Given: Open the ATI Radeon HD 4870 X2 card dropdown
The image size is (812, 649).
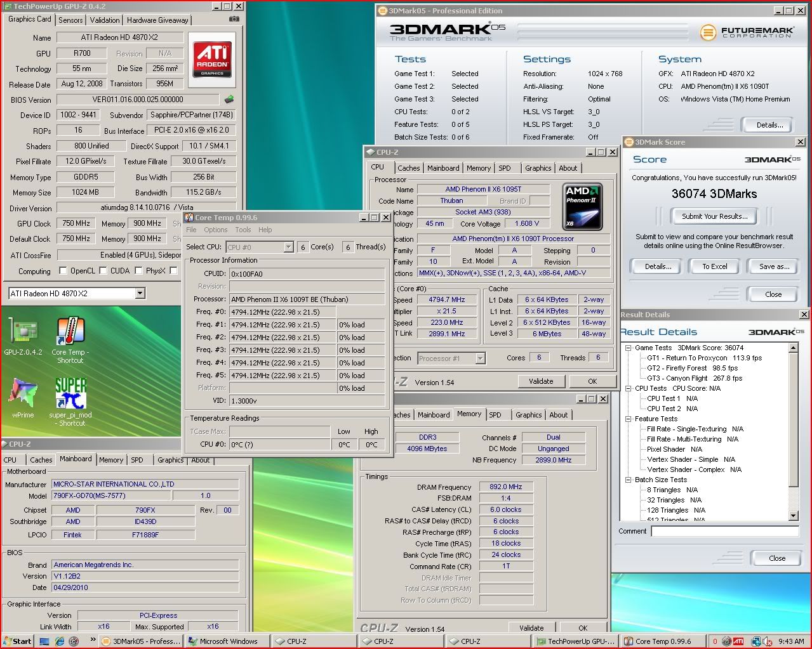Looking at the screenshot, I should pyautogui.click(x=140, y=293).
